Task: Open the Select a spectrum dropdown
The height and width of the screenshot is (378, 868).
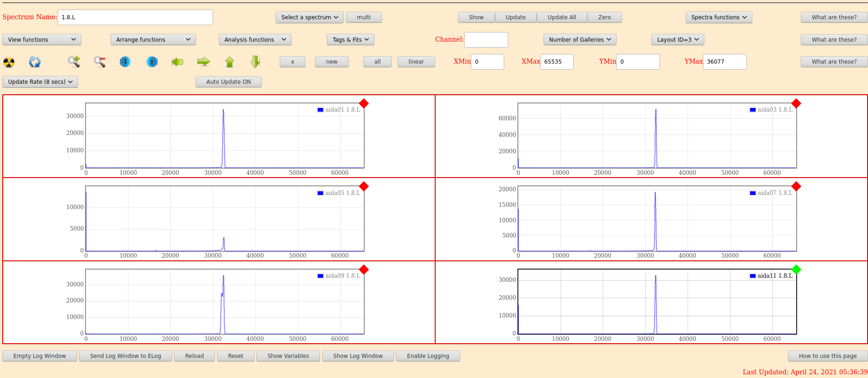Action: (x=309, y=17)
